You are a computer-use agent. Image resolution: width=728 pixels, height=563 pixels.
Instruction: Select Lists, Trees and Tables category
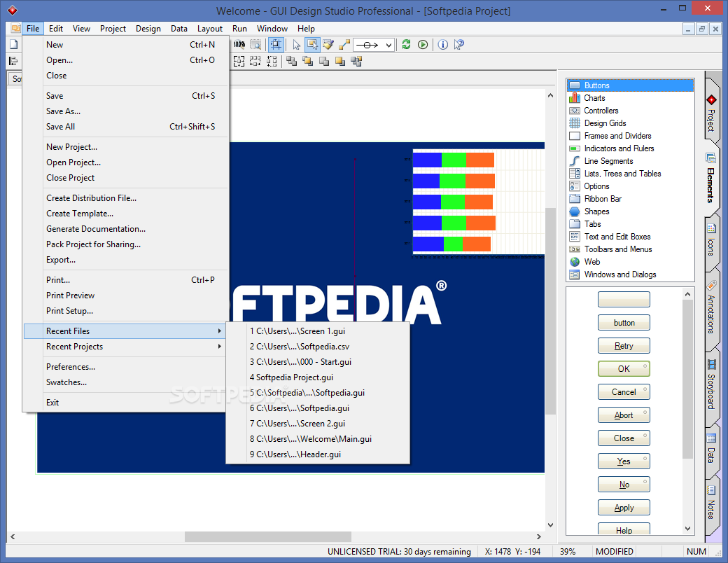[x=622, y=173]
